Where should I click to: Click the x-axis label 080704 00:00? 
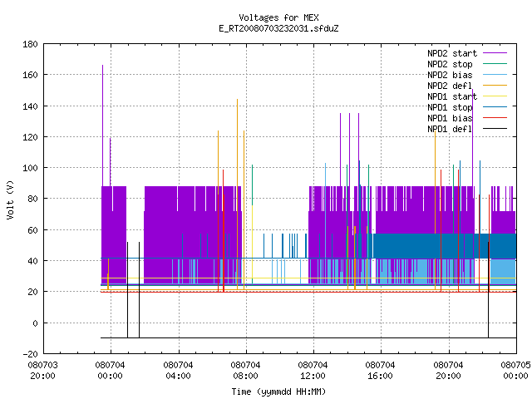(111, 371)
